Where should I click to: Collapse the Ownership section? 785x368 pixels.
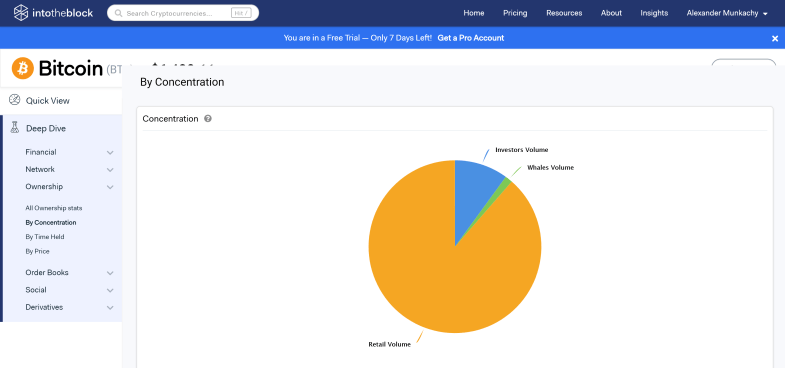click(x=70, y=187)
